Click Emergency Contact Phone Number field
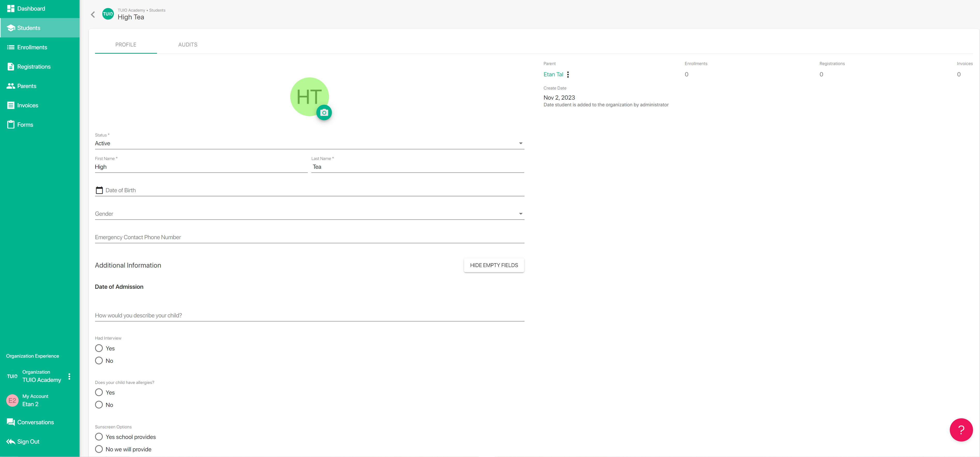The image size is (980, 457). pos(310,237)
